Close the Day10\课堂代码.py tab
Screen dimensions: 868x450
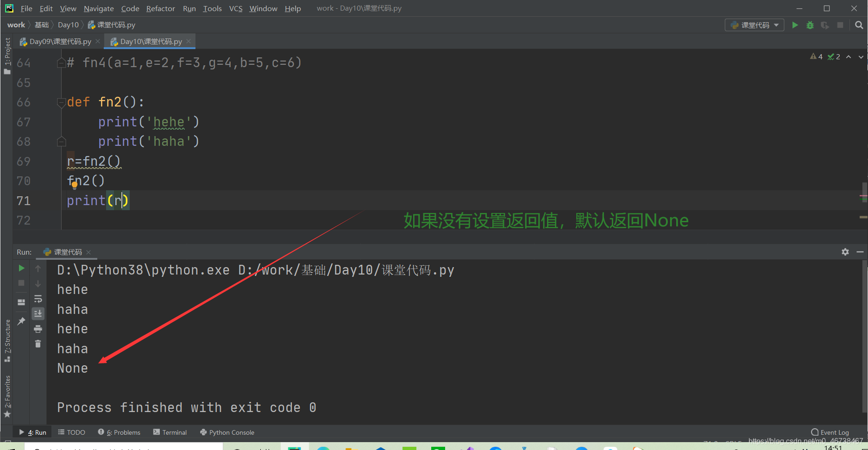click(189, 41)
